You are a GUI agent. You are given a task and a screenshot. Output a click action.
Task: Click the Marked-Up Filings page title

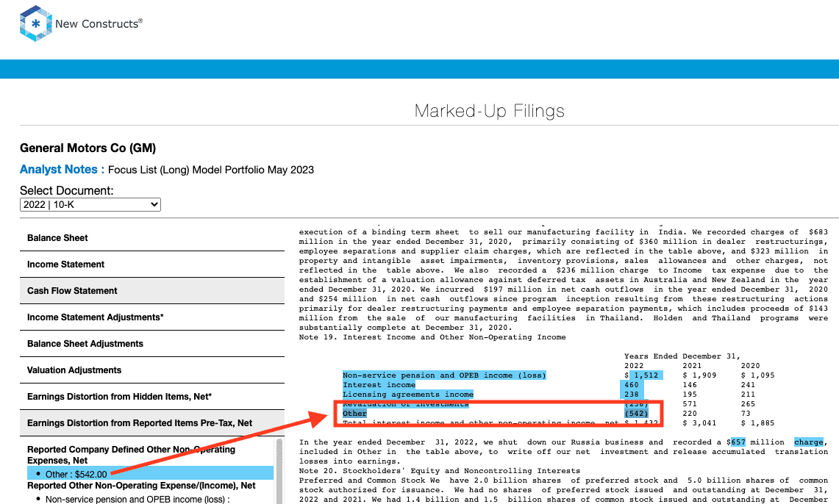(489, 111)
